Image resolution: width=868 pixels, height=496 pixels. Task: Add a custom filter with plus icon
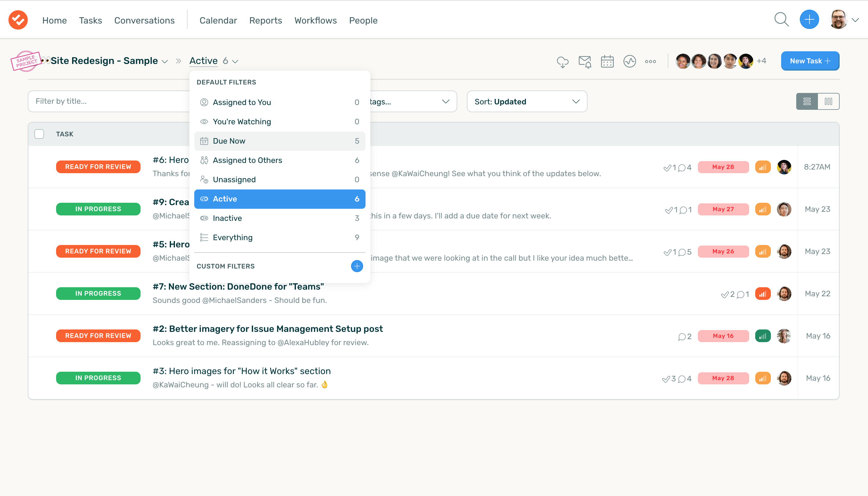(x=356, y=266)
